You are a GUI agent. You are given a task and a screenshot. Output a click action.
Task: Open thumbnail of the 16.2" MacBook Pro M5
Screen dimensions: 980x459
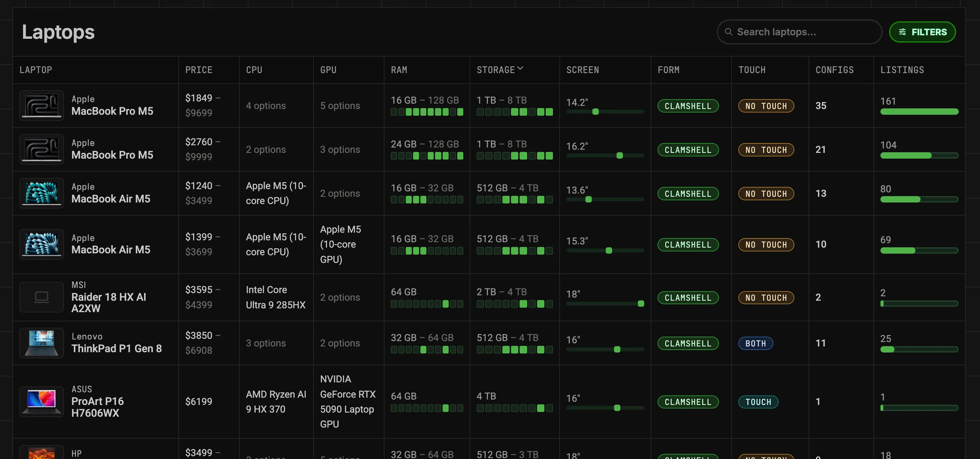coord(41,149)
